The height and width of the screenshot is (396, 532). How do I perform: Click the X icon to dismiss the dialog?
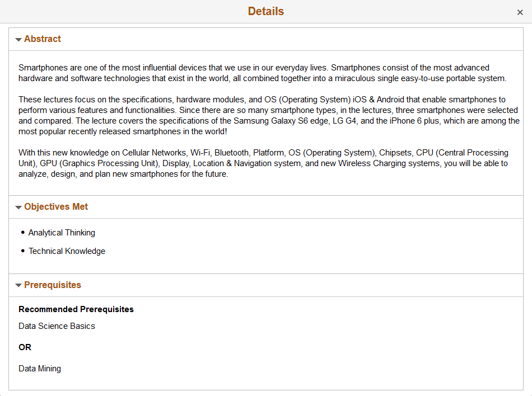[x=520, y=12]
